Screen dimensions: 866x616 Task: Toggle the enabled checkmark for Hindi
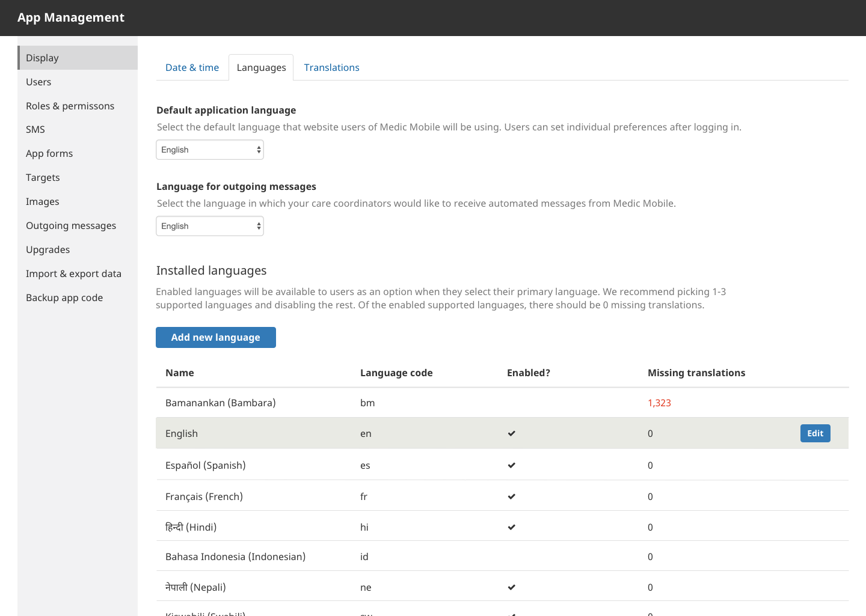pyautogui.click(x=511, y=527)
